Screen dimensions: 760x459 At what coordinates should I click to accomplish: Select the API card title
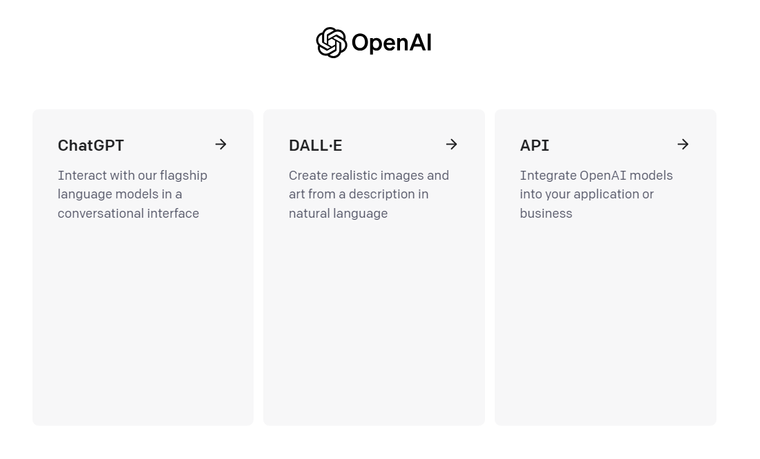pyautogui.click(x=535, y=145)
